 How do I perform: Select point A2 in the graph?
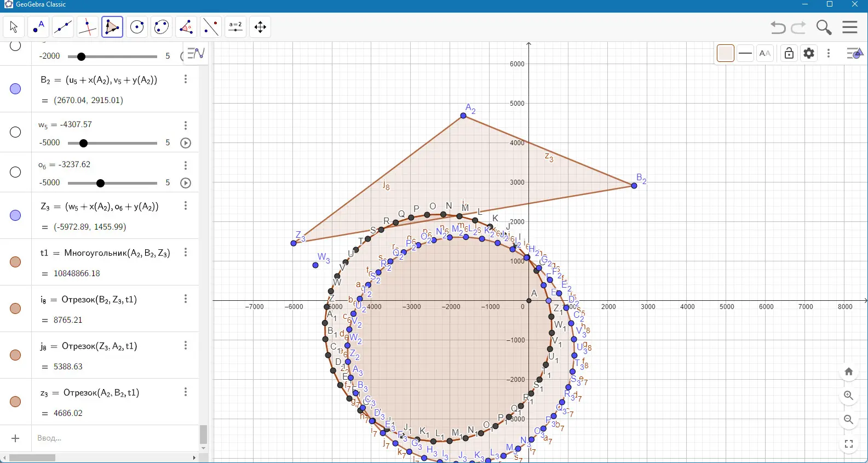click(x=463, y=116)
